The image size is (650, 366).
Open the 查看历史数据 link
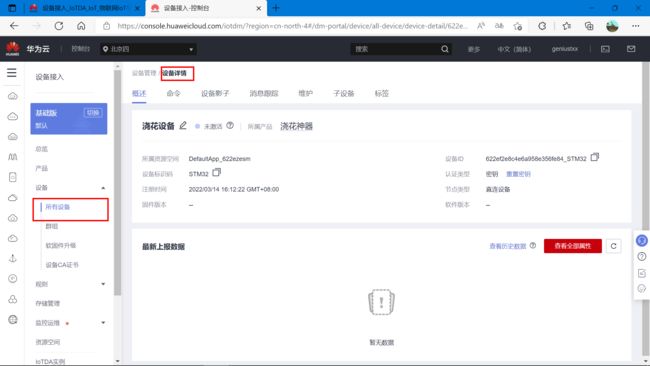tap(508, 246)
